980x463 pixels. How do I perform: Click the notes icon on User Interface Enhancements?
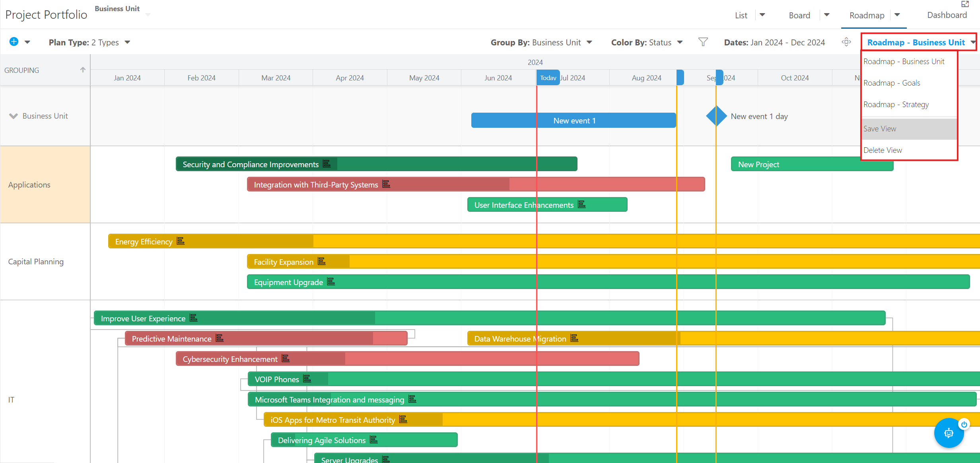(x=582, y=204)
